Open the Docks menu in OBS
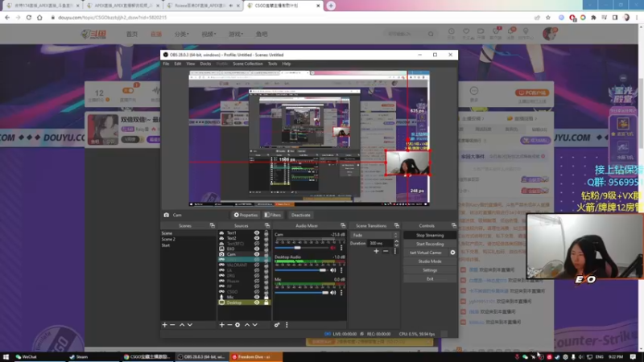644x362 pixels. coord(205,64)
